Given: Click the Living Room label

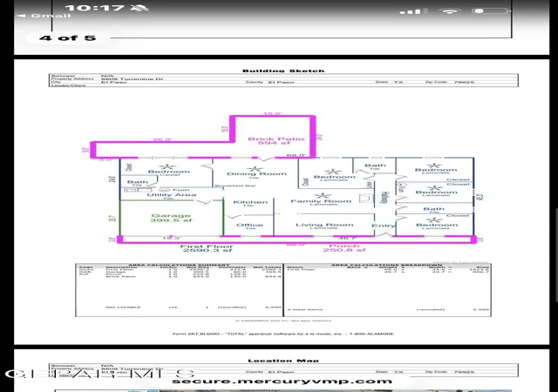Looking at the screenshot, I should click(x=324, y=225).
